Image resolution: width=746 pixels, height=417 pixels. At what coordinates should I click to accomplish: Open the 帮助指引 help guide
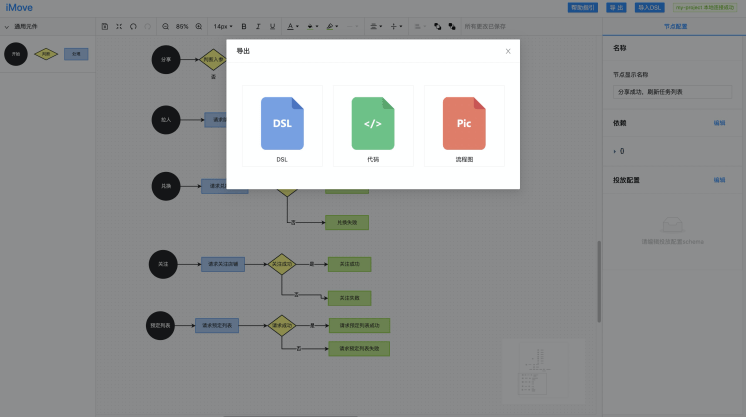click(x=583, y=8)
